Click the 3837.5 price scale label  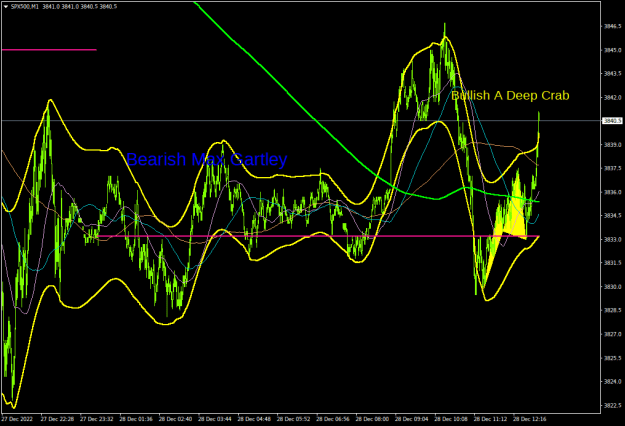pos(612,169)
